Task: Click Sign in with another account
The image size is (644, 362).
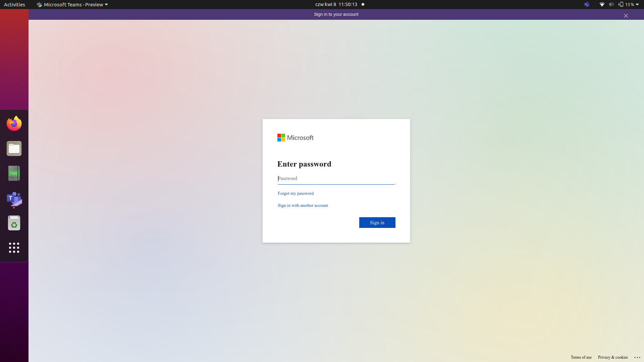Action: pos(303,205)
